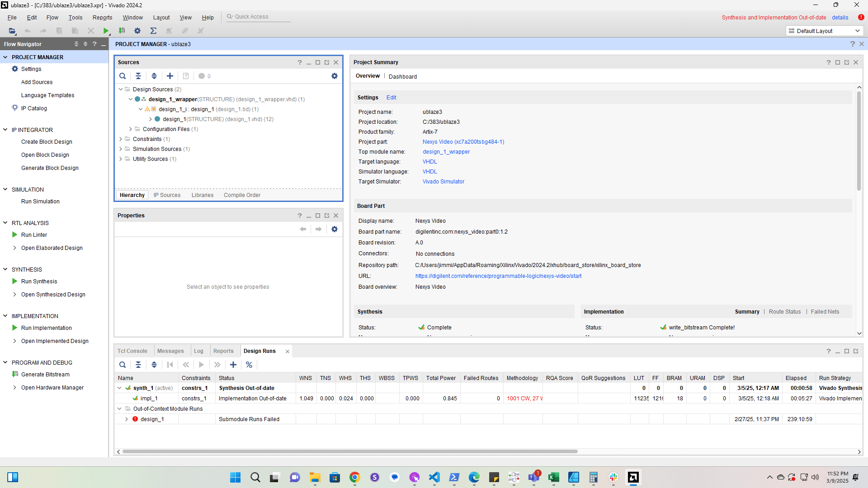Viewport: 868px width, 488px height.
Task: Click the green Run button in main toolbar
Action: (x=106, y=31)
